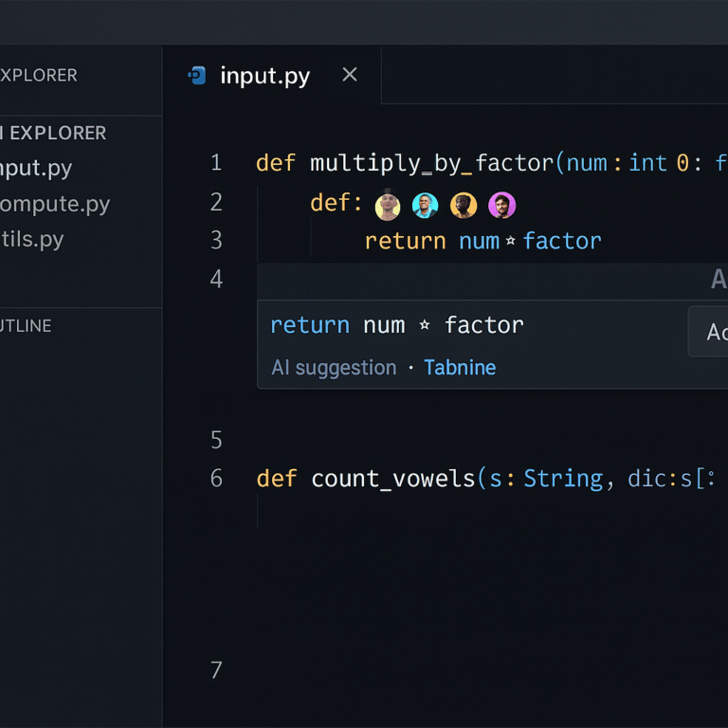Click 'return' keyword on line 3

point(406,241)
